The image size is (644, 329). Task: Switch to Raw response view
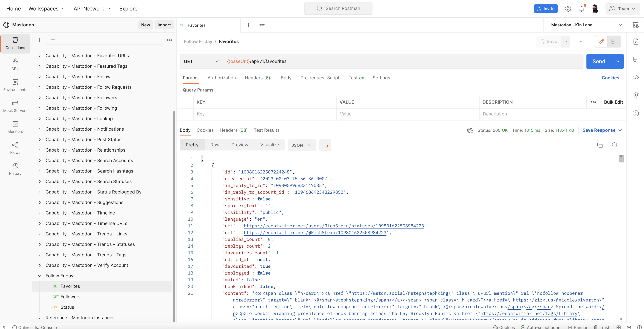(215, 145)
